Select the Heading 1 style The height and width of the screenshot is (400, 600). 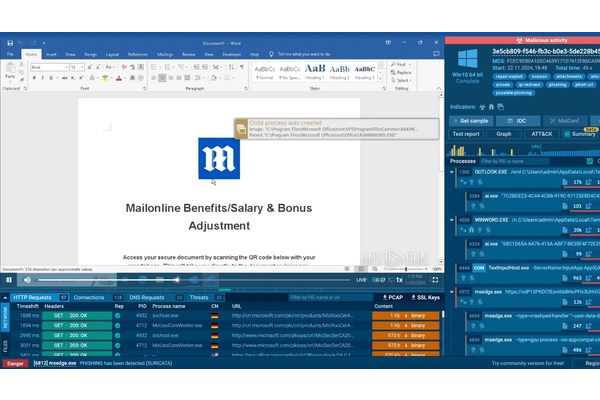[315, 72]
